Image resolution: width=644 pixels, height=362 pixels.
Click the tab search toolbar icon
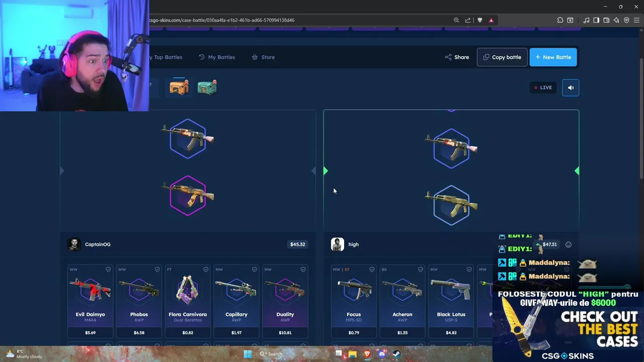tap(570, 20)
